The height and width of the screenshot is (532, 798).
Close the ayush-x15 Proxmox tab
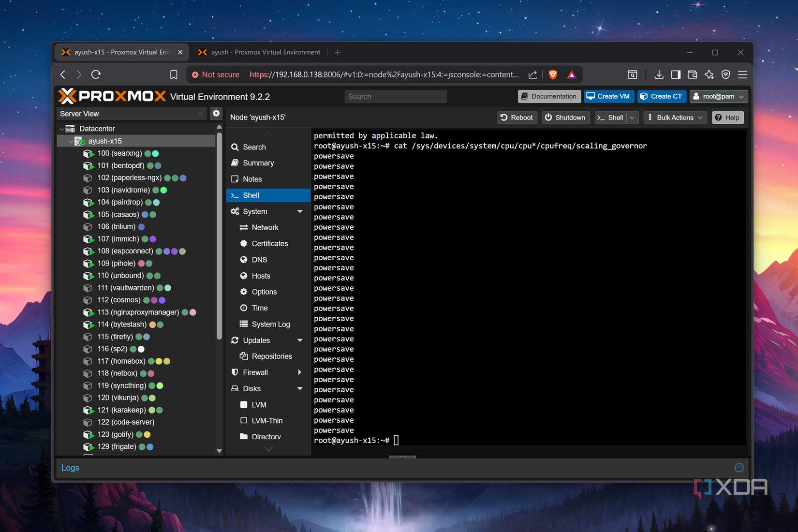(x=180, y=52)
